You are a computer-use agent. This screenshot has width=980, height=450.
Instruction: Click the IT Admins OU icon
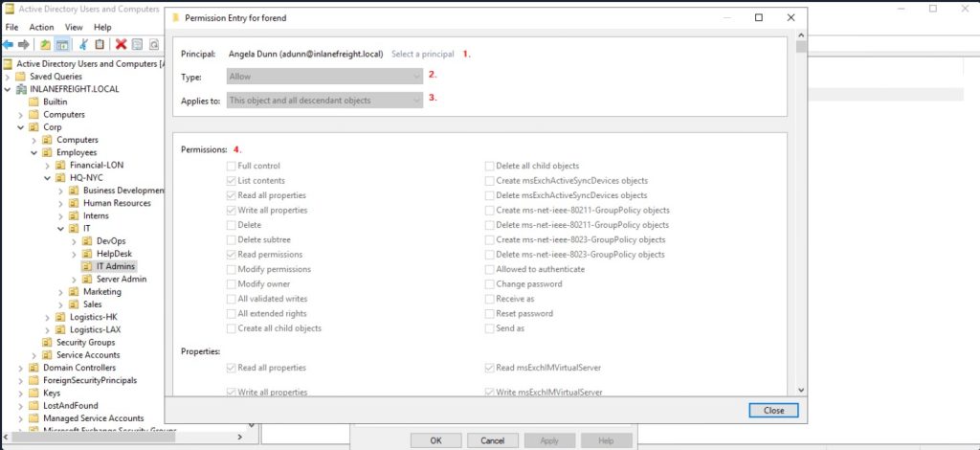click(x=86, y=266)
